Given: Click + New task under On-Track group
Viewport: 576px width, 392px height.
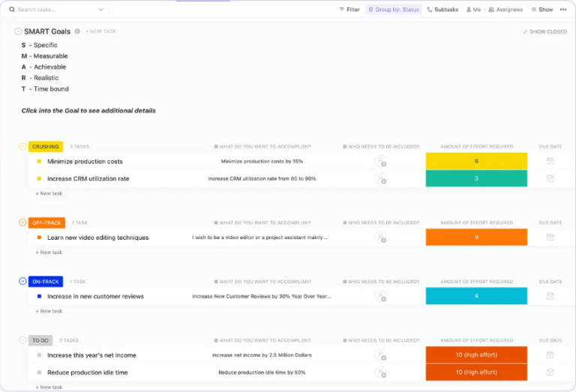Looking at the screenshot, I should click(x=49, y=311).
